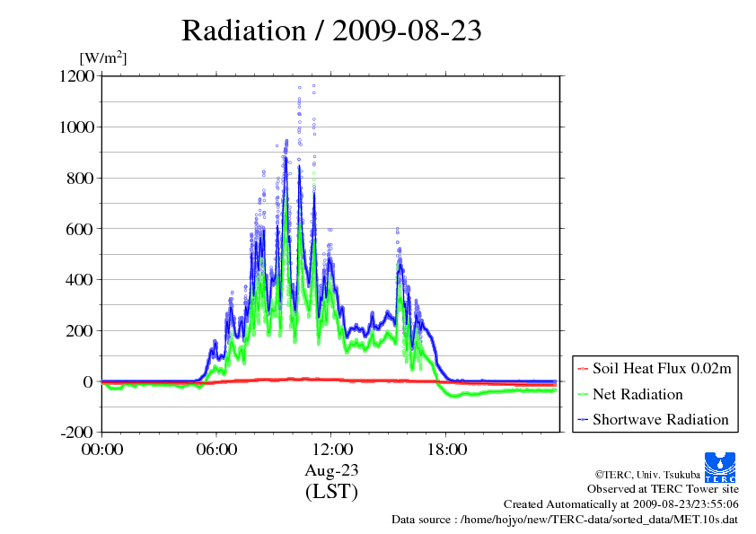Image resolution: width=756 pixels, height=534 pixels.
Task: Click the 'Data source' file path line
Action: tap(565, 520)
